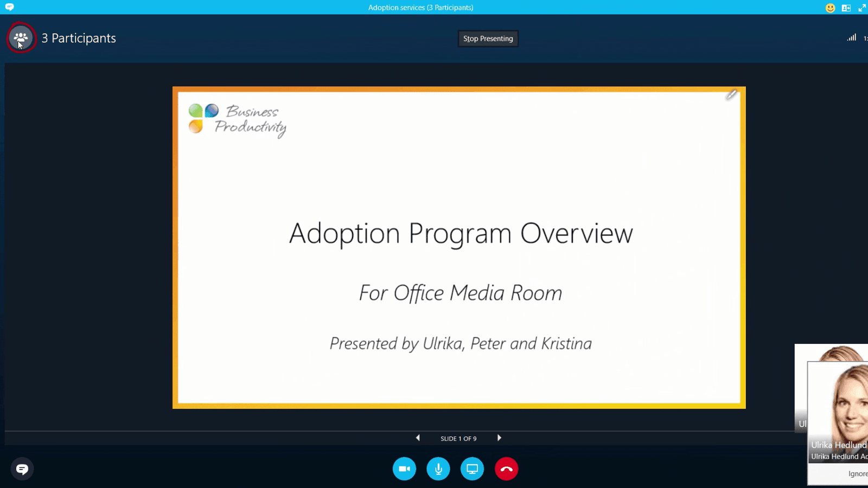Image resolution: width=868 pixels, height=488 pixels.
Task: Open the participants list icon
Action: pyautogui.click(x=21, y=38)
